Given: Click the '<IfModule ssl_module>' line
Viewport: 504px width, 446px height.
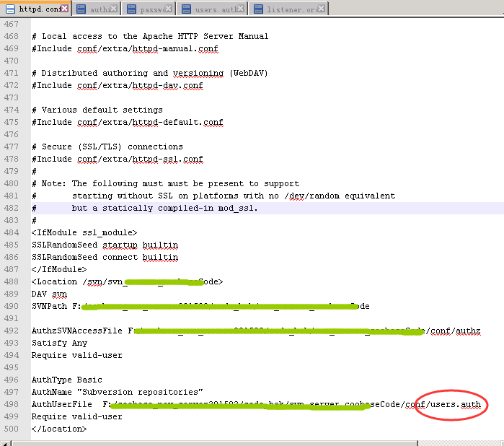Looking at the screenshot, I should click(x=84, y=232).
